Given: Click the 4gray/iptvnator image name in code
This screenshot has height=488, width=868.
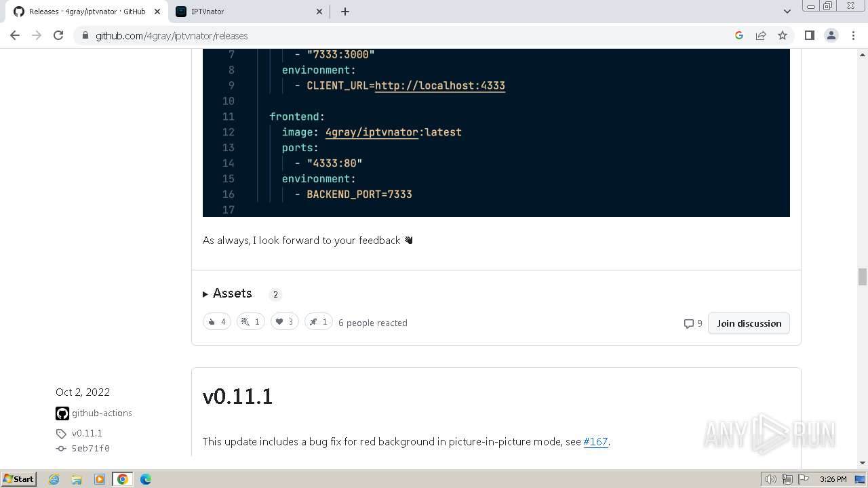Looking at the screenshot, I should tap(372, 132).
